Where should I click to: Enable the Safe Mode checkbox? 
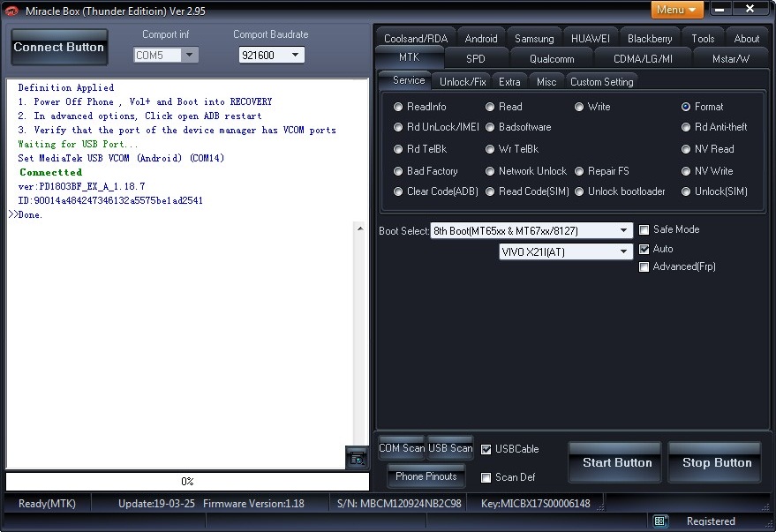click(644, 230)
